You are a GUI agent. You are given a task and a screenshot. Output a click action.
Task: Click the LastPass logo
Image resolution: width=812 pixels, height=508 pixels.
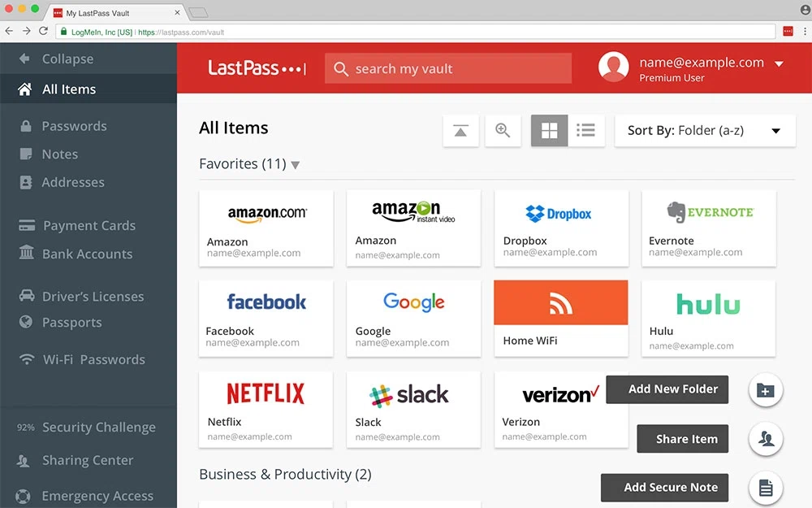pyautogui.click(x=257, y=68)
